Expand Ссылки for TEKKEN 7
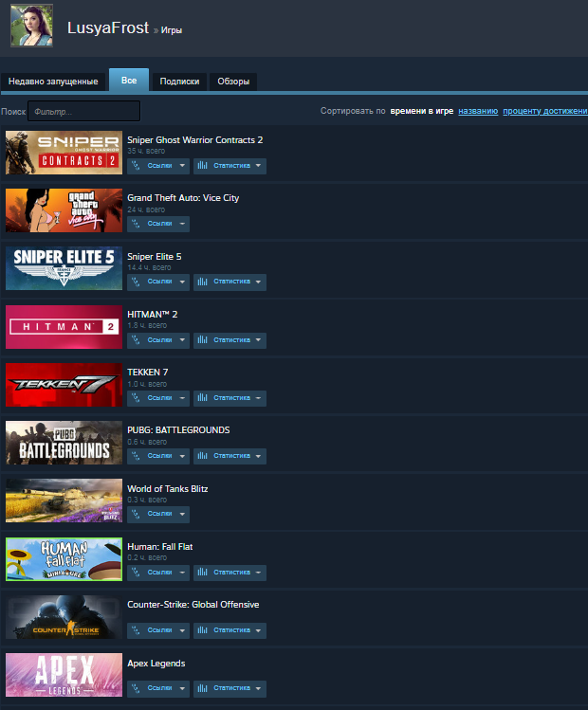588x710 pixels. pyautogui.click(x=158, y=398)
